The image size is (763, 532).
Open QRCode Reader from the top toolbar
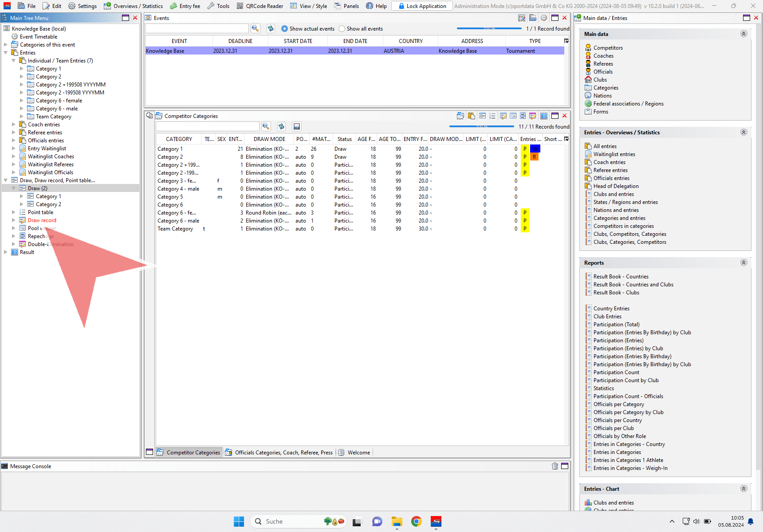pyautogui.click(x=260, y=6)
